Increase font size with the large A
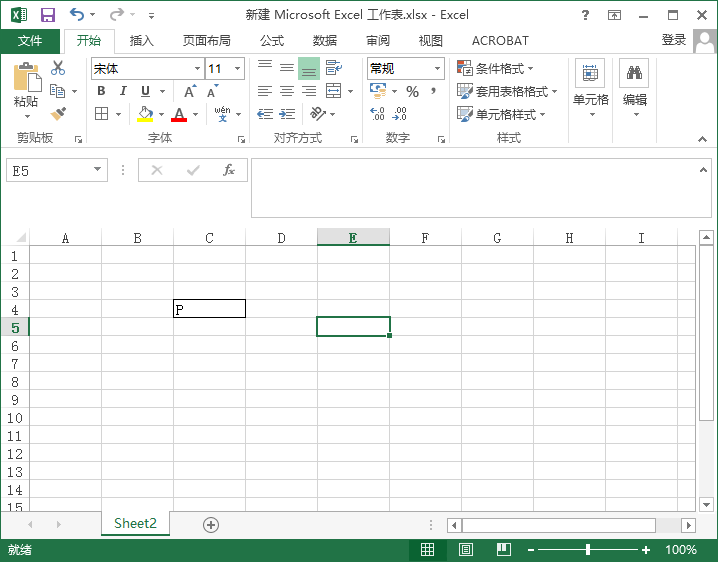Image resolution: width=718 pixels, height=562 pixels. pyautogui.click(x=190, y=91)
